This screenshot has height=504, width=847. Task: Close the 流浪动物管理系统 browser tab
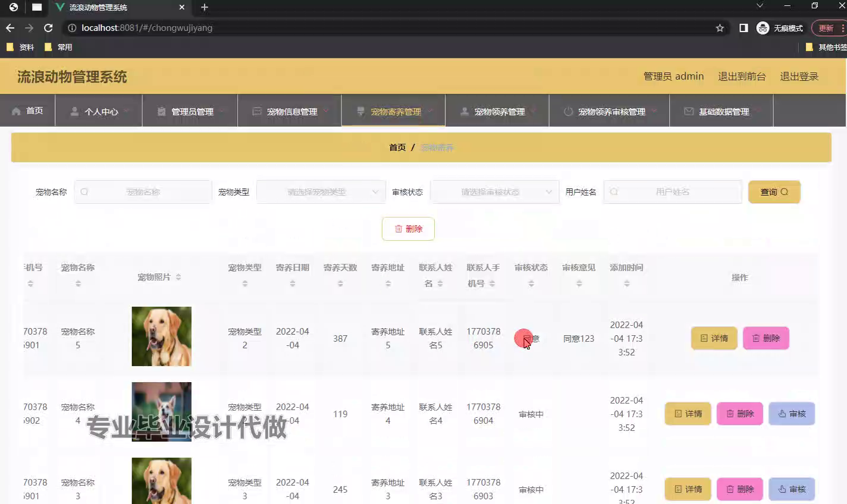pos(182,7)
